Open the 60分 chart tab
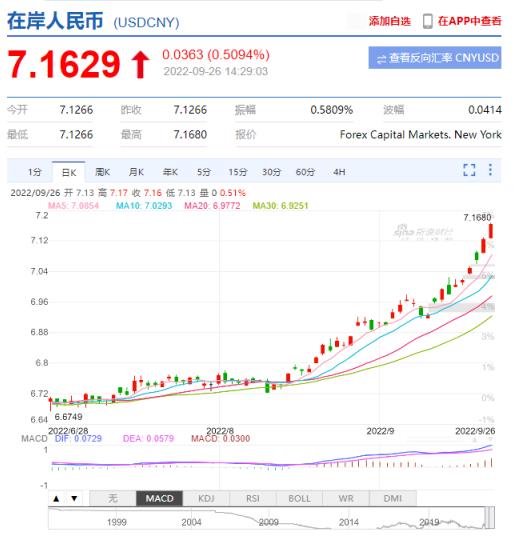The width and height of the screenshot is (515, 540). pos(305,172)
